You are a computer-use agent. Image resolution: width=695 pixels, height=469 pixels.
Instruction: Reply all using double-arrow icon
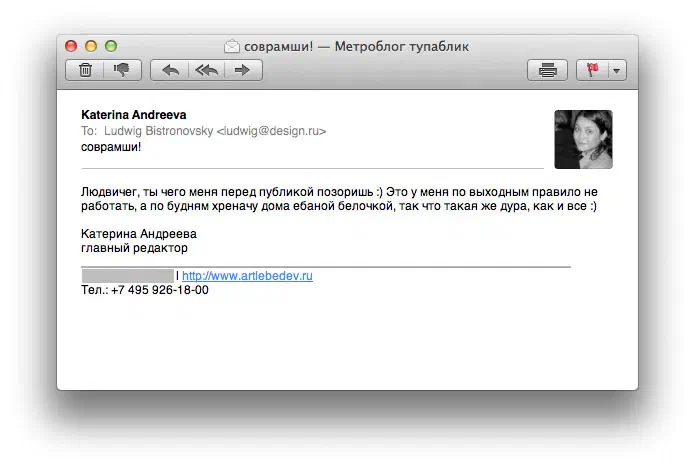tap(207, 70)
